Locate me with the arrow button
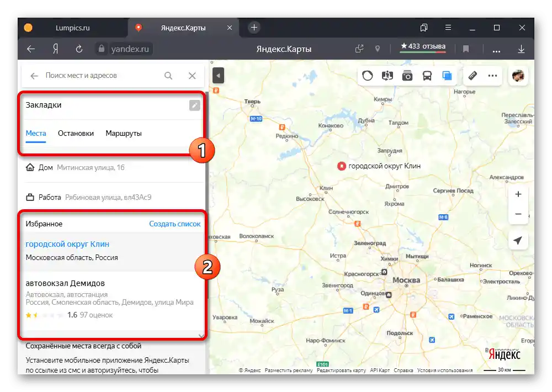 (x=518, y=240)
